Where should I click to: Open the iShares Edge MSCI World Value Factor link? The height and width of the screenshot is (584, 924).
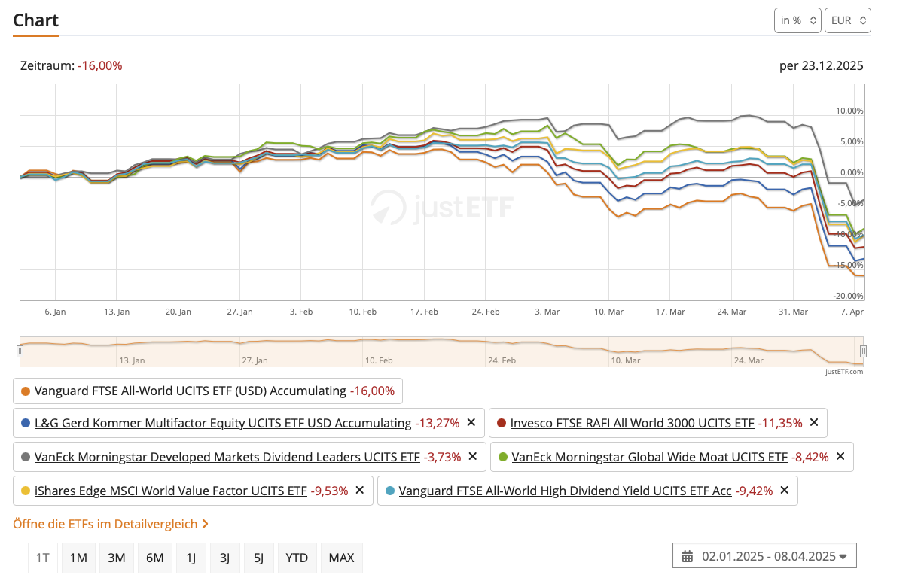coord(171,491)
